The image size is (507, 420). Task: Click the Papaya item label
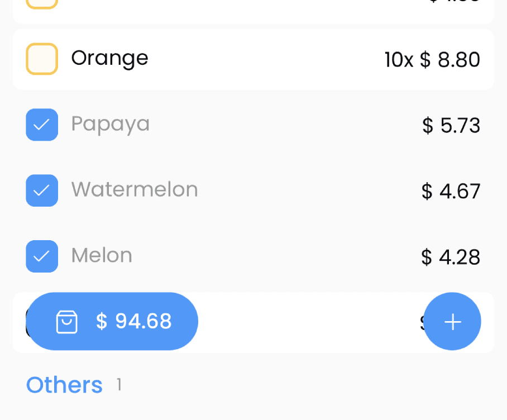[x=110, y=124]
